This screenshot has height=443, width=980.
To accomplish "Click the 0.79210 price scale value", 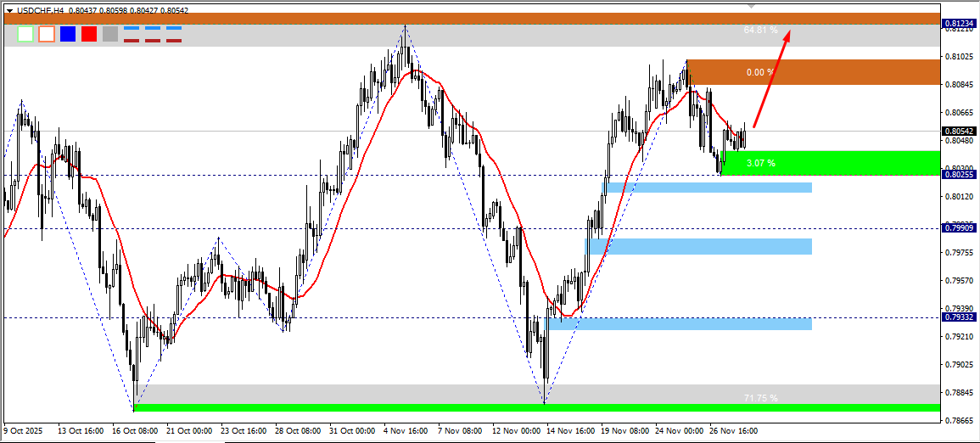I will (x=960, y=337).
